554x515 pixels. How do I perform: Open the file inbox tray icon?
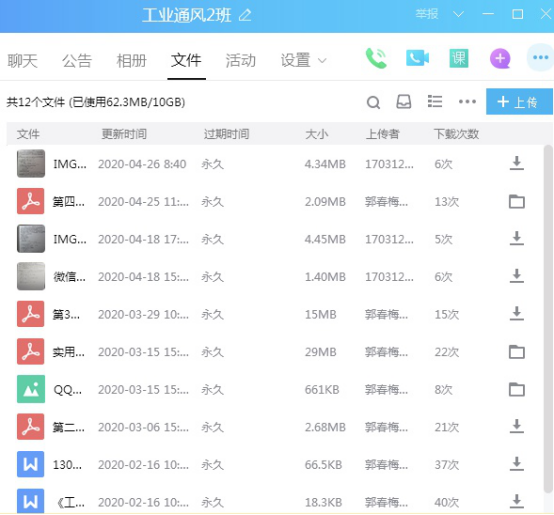(403, 102)
